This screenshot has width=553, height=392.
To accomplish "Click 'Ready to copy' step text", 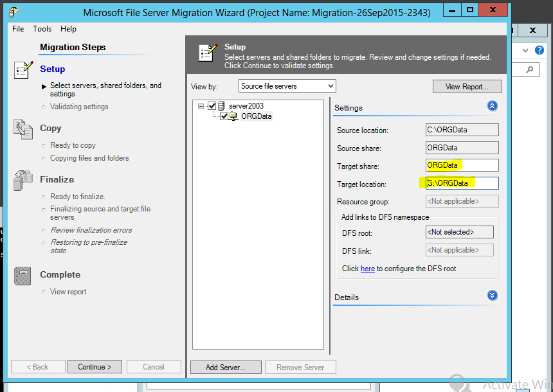I will click(73, 145).
